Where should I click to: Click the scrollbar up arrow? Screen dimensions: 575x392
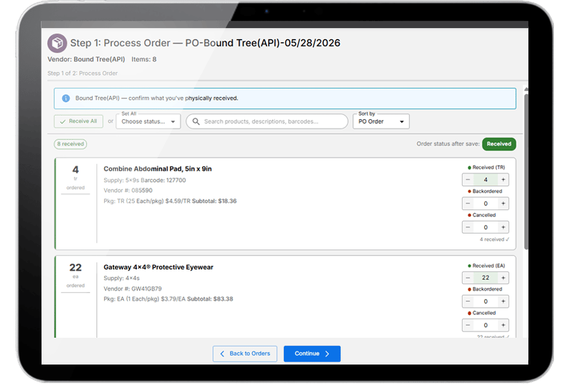[x=526, y=89]
